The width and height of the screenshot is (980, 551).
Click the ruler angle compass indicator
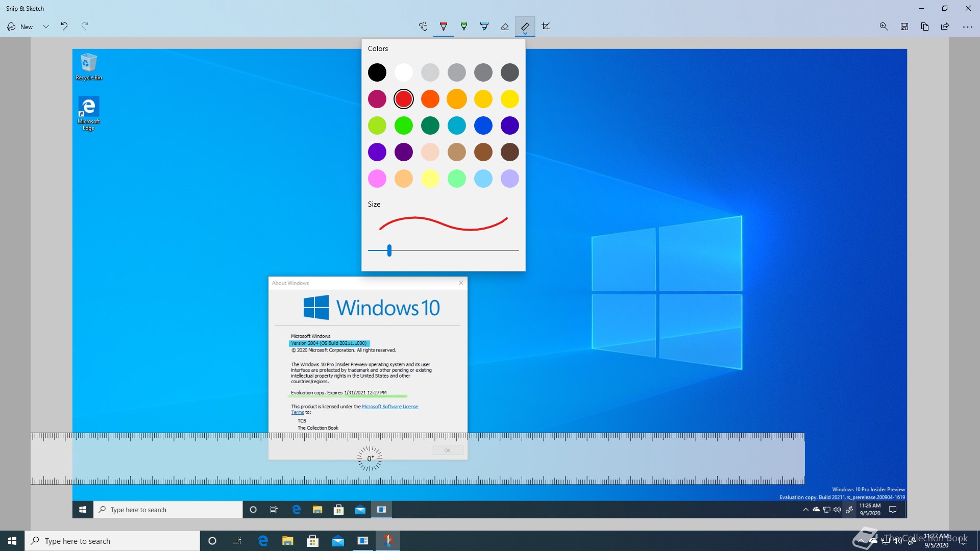370,459
